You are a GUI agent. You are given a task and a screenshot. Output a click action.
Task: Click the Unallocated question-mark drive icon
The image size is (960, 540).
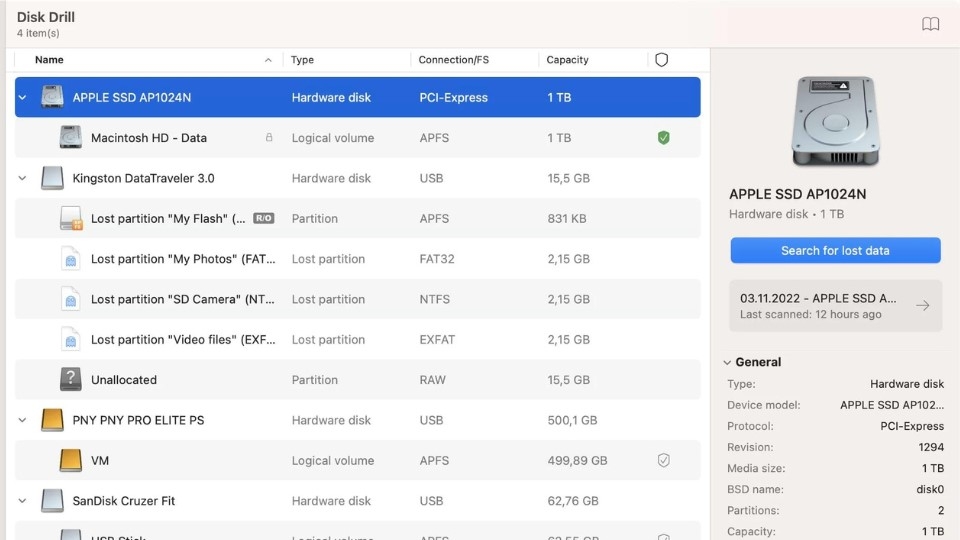coord(70,380)
